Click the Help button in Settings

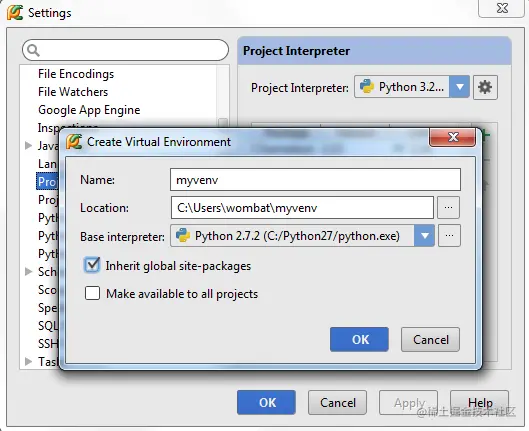coord(479,402)
